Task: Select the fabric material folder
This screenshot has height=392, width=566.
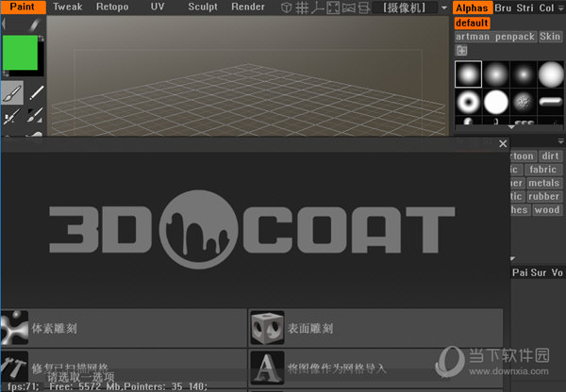Action: click(543, 170)
